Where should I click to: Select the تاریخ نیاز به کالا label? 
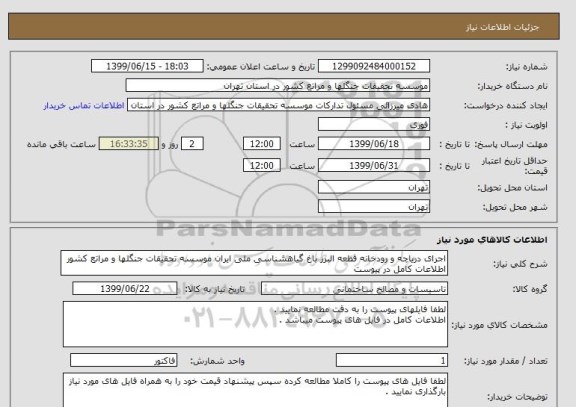[214, 289]
